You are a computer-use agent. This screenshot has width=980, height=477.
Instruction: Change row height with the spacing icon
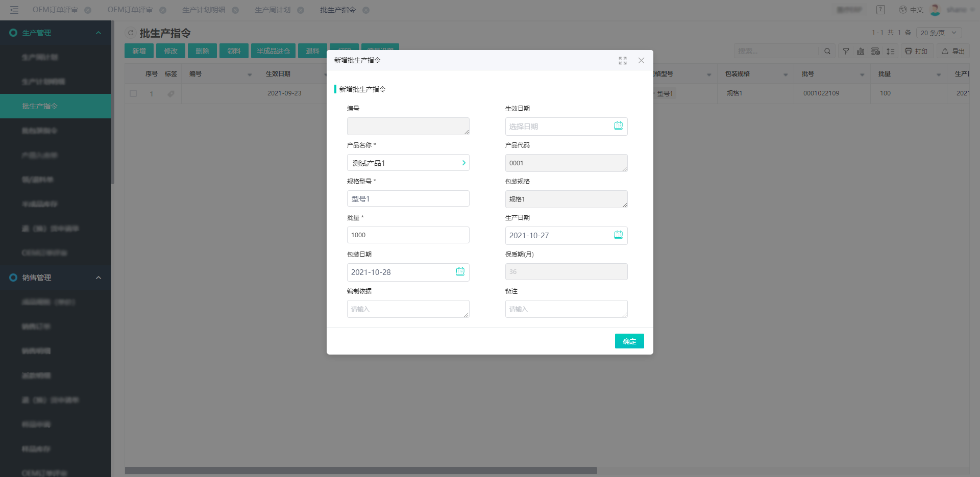click(x=890, y=51)
